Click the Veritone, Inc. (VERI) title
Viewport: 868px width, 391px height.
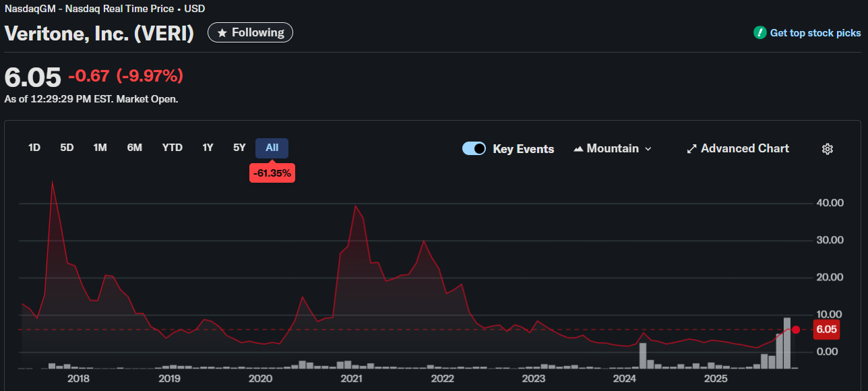(x=99, y=34)
